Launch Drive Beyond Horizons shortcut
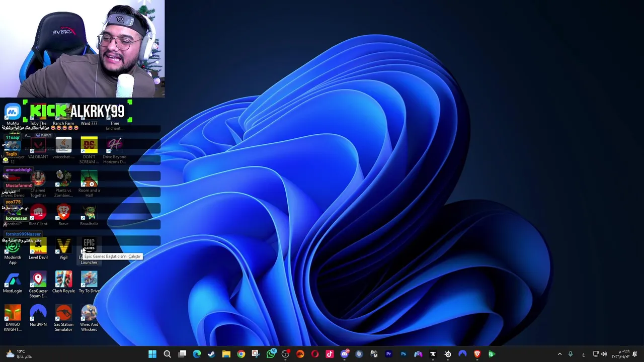Image resolution: width=644 pixels, height=362 pixels. [x=115, y=151]
